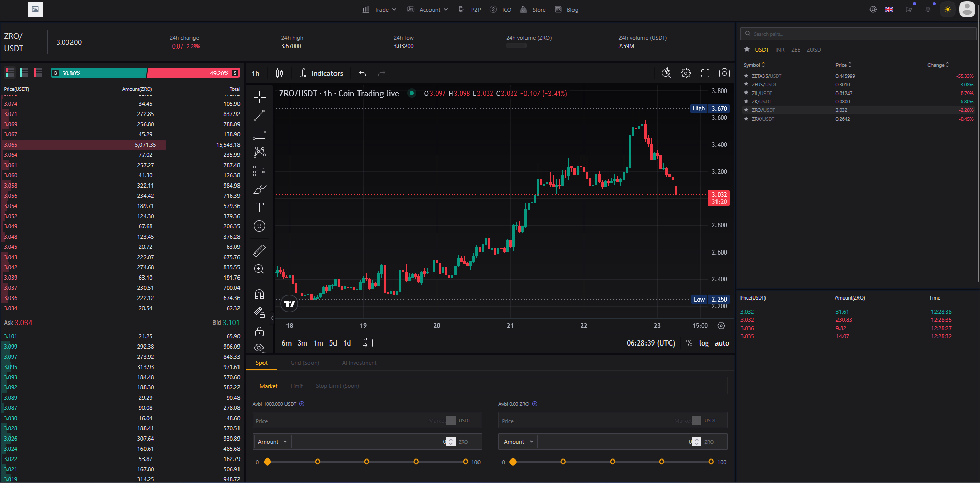Image resolution: width=980 pixels, height=483 pixels.
Task: Toggle the light/dark theme sun icon
Action: point(948,9)
